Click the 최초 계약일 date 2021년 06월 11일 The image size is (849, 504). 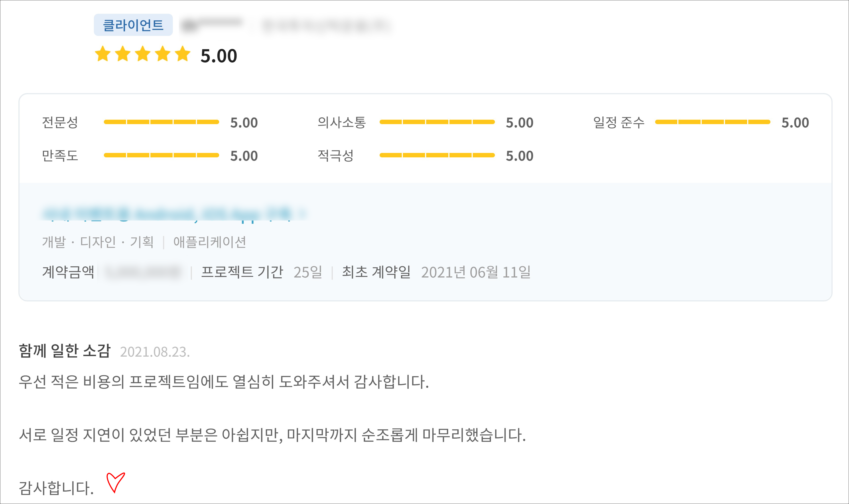(x=475, y=272)
